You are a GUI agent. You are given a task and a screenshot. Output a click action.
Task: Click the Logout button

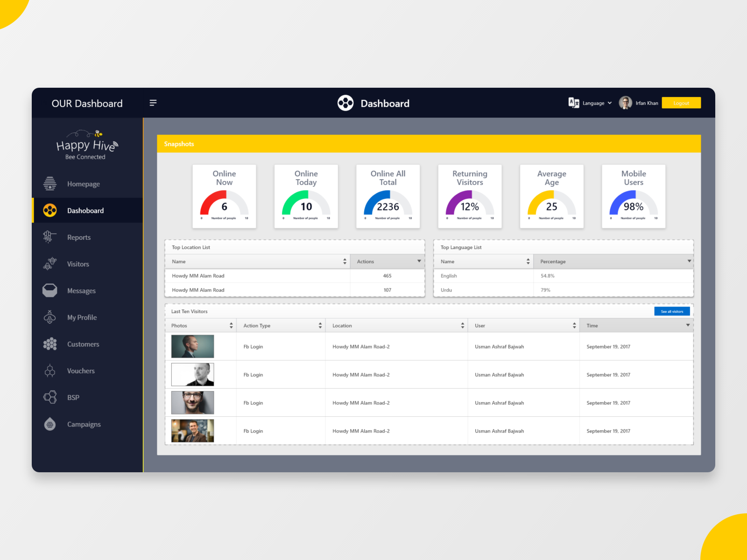(681, 103)
